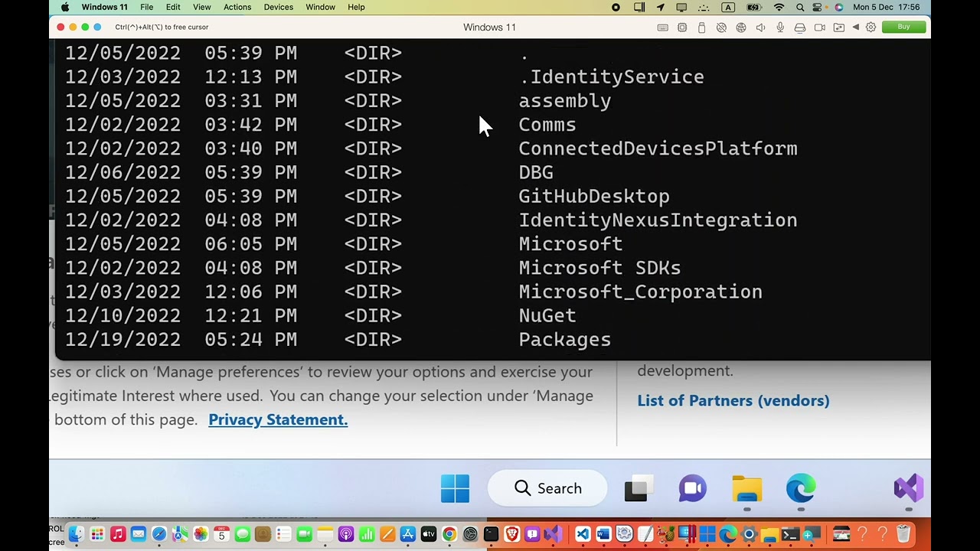
Task: Open the Wi-Fi menu bar icon
Action: [779, 7]
